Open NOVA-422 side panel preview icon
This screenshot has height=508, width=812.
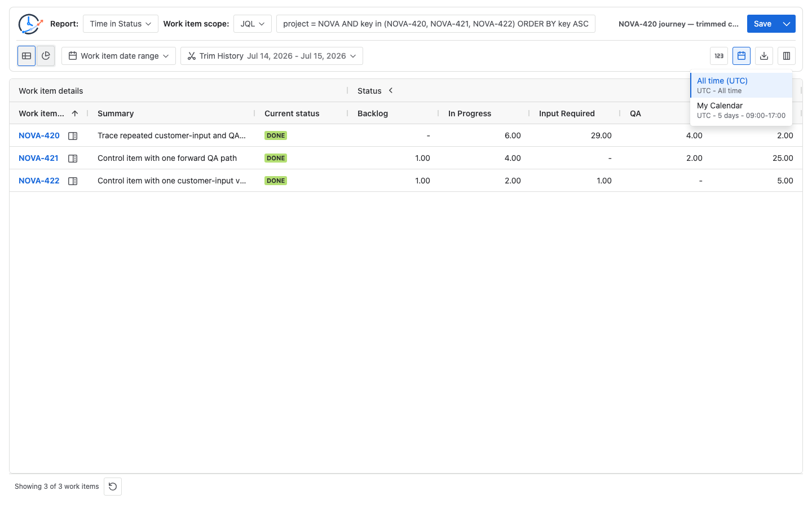click(73, 181)
